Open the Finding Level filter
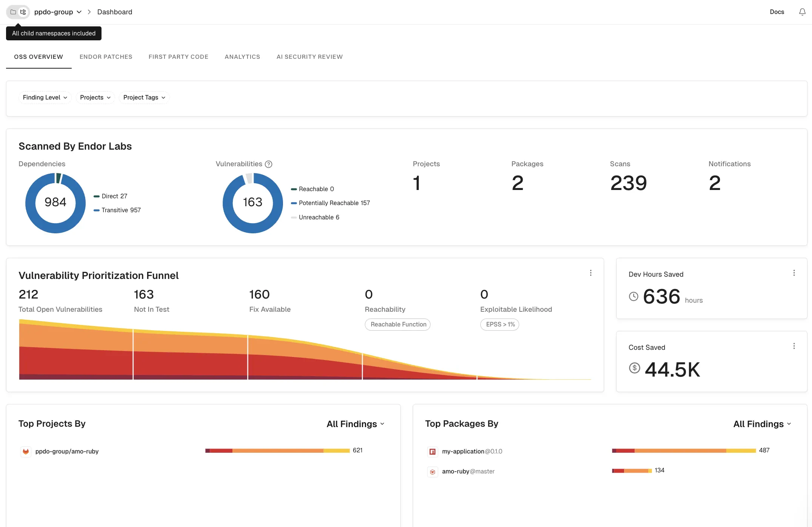This screenshot has width=812, height=527. click(45, 98)
